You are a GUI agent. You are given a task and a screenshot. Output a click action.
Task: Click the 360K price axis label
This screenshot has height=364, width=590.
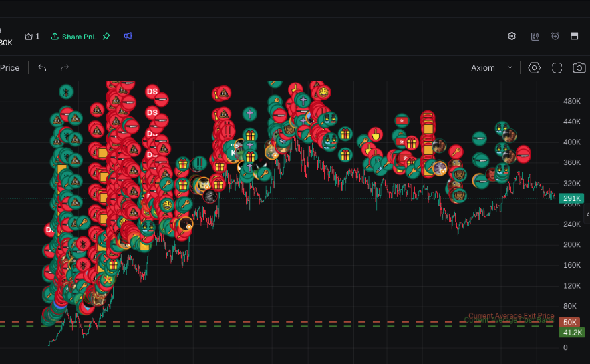pyautogui.click(x=571, y=162)
